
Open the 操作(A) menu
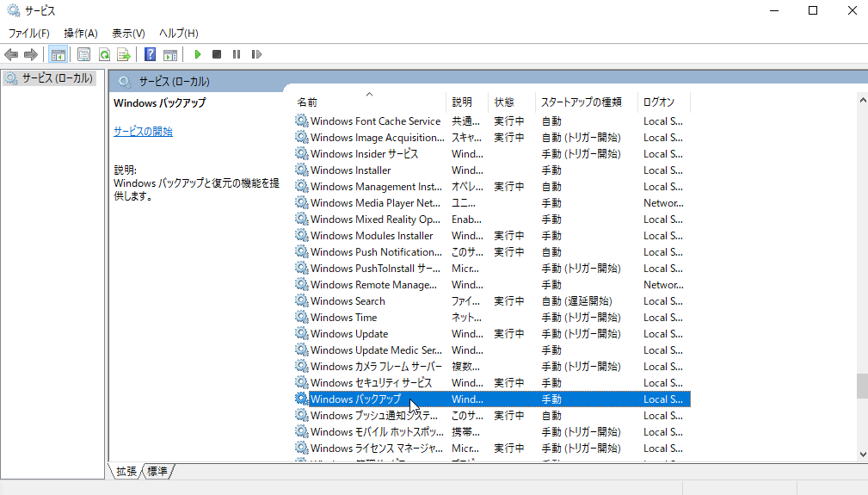81,34
